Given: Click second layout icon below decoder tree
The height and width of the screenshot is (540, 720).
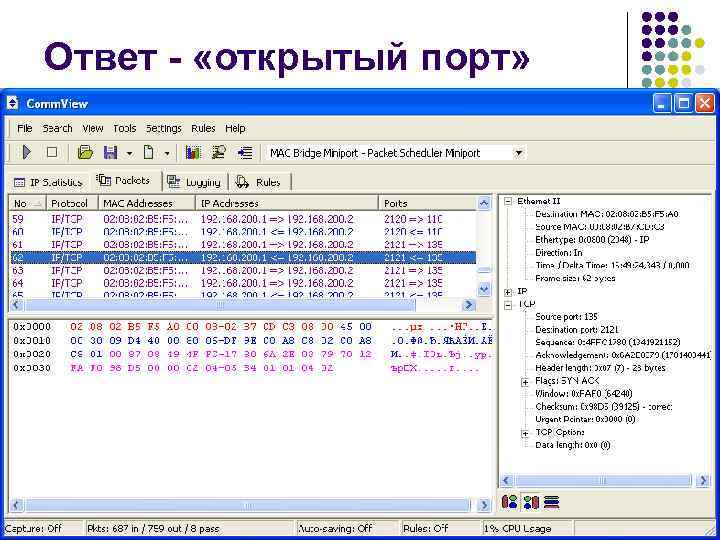Looking at the screenshot, I should [531, 502].
